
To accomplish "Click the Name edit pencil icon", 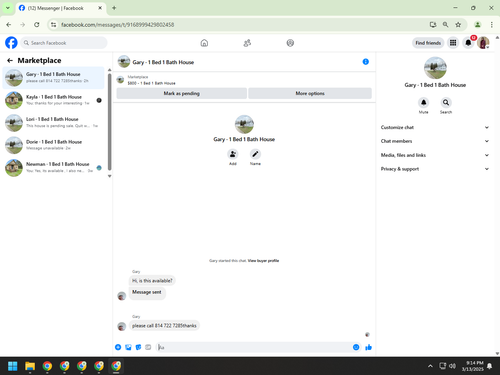I will pos(255,154).
